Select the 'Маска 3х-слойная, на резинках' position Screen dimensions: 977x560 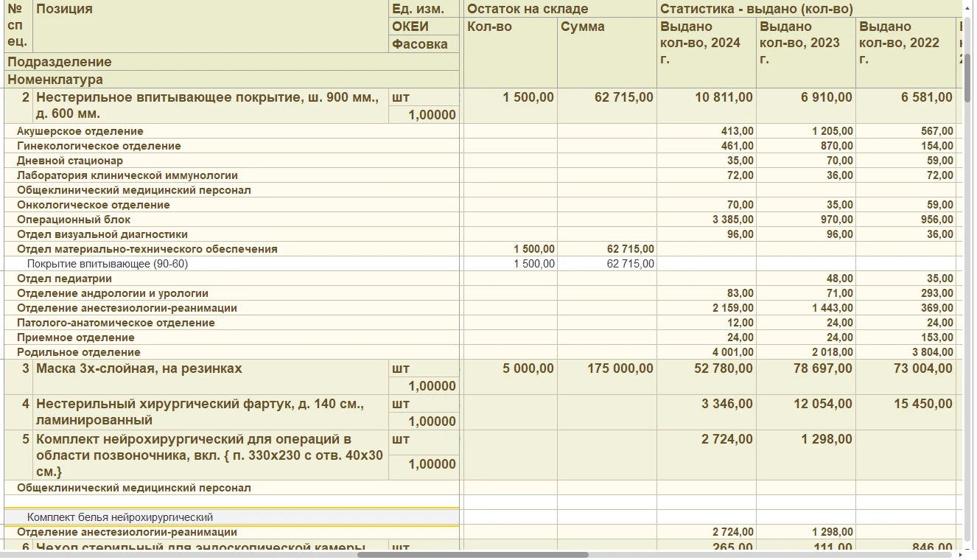pyautogui.click(x=211, y=377)
